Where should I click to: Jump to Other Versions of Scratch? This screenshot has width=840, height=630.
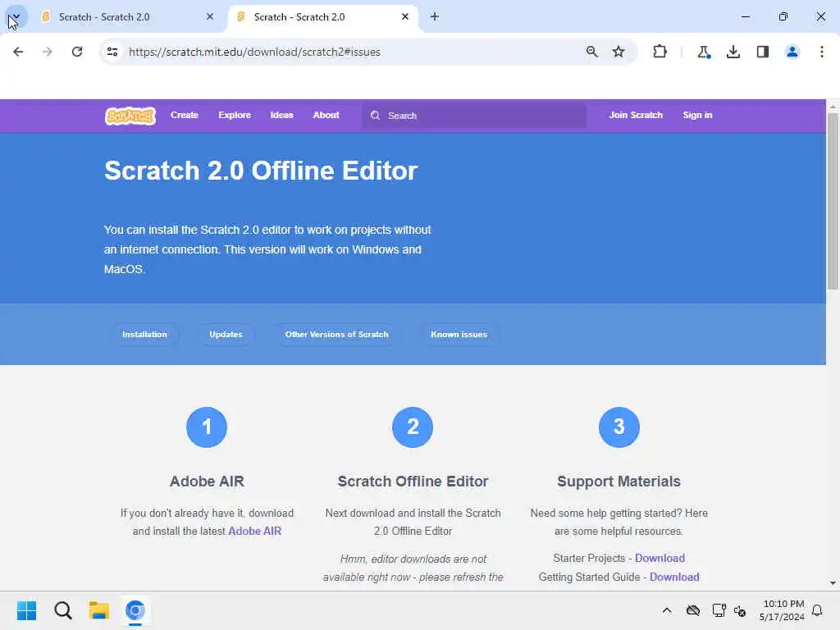[x=336, y=335]
